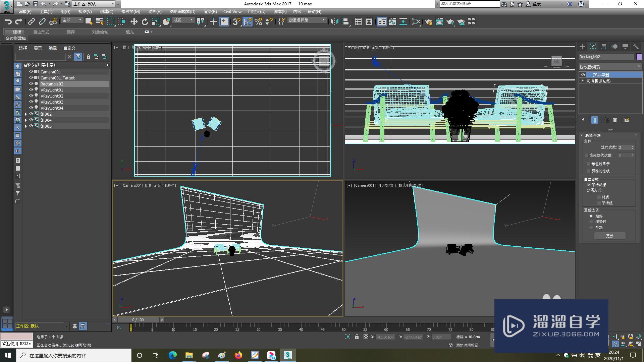This screenshot has width=644, height=362.
Task: Click the Remove modifier trash icon
Action: coord(615,120)
